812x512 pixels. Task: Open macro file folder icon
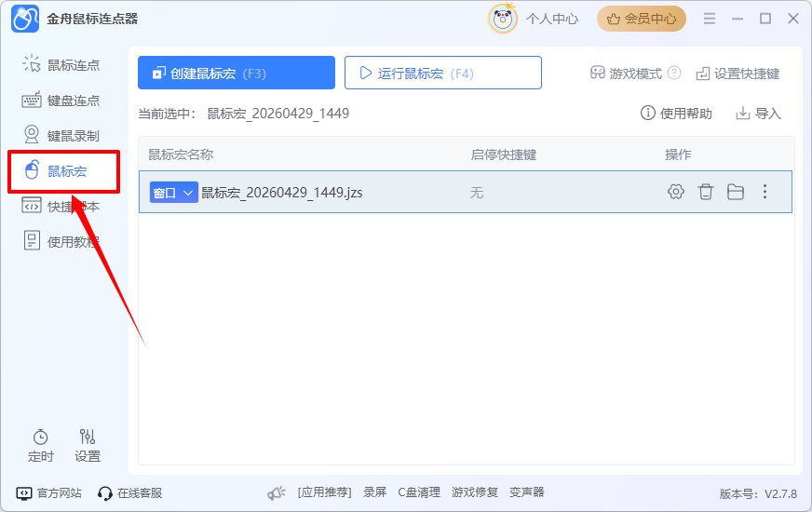[736, 192]
